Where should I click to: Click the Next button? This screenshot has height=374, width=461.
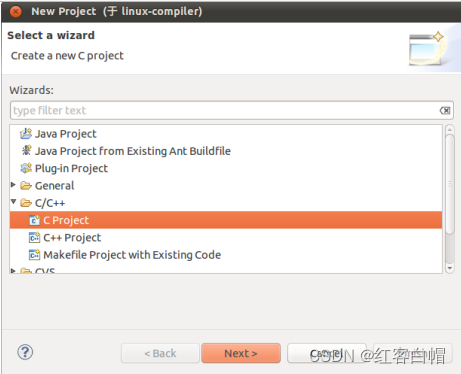[x=241, y=353]
